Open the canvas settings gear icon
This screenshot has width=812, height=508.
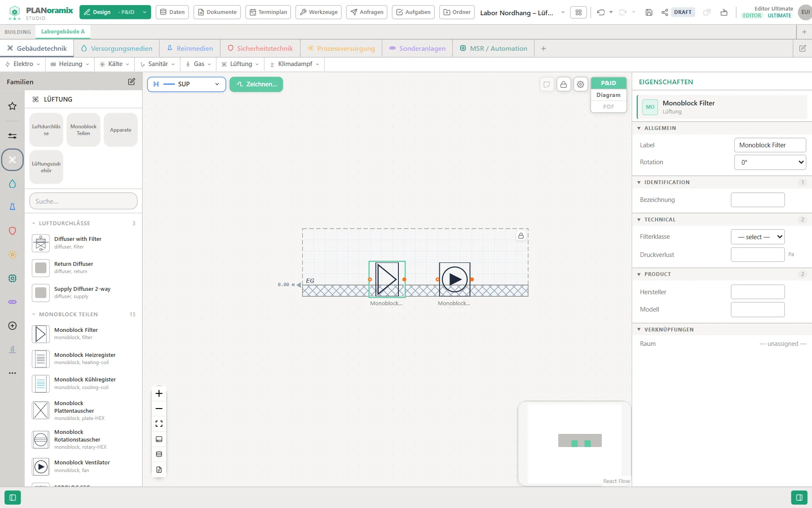pos(581,84)
